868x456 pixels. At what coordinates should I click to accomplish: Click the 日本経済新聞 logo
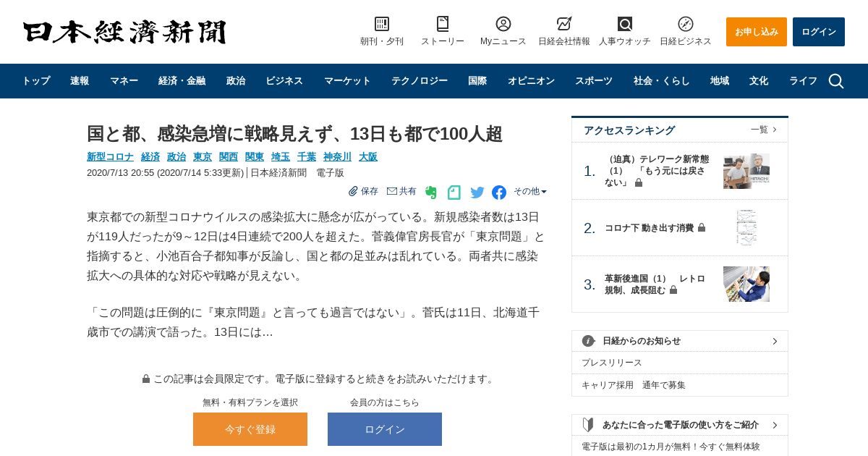[124, 32]
